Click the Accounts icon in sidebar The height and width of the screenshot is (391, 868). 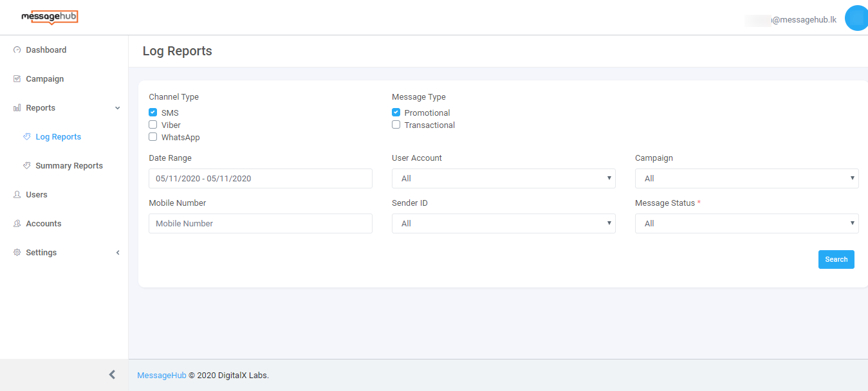[17, 224]
